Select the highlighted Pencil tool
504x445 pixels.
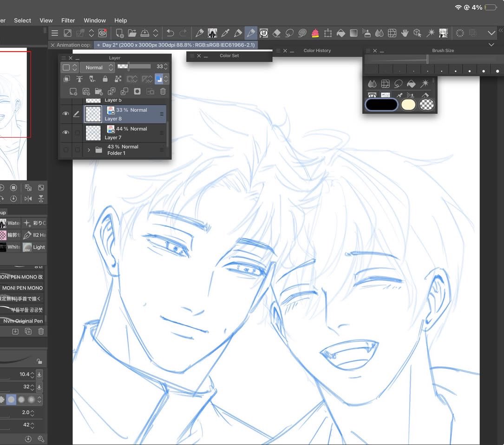coord(251,33)
